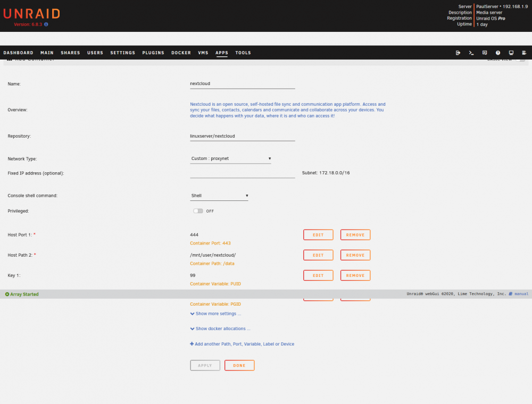Open the system info monitor icon
Screen dimensions: 532x404
point(511,53)
